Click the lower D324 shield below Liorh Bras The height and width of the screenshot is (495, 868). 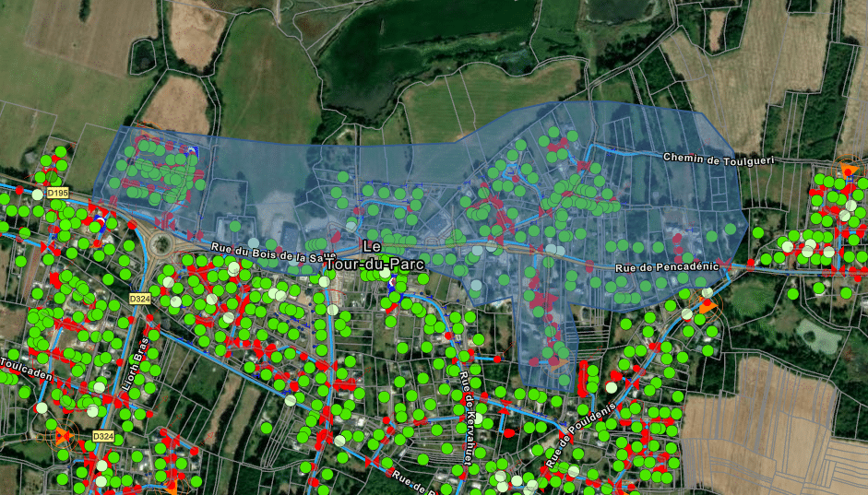101,436
